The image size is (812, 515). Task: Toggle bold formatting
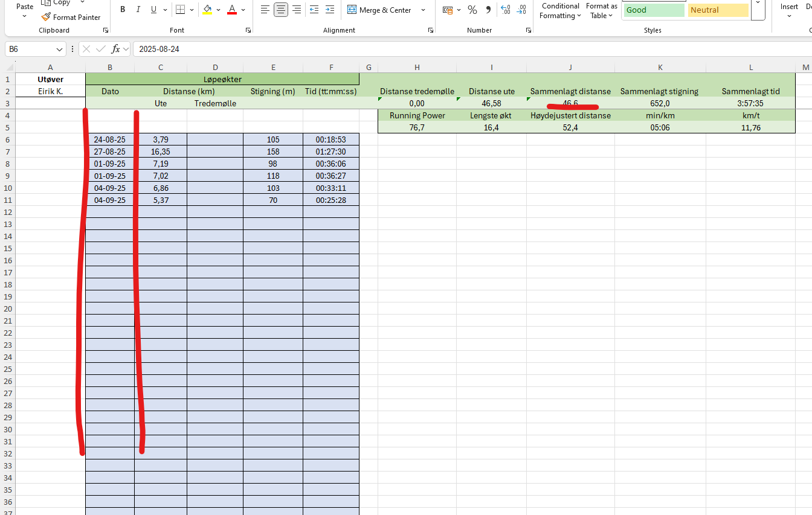point(123,9)
